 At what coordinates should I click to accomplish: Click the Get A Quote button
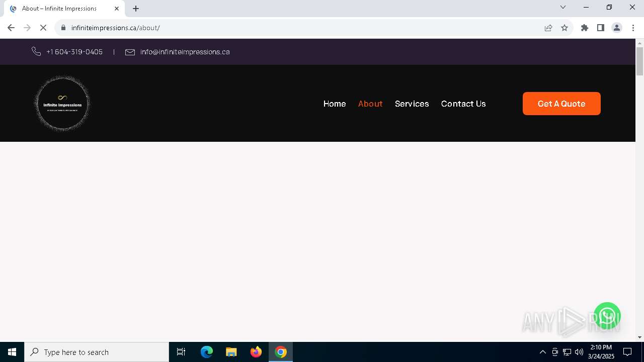pos(561,104)
